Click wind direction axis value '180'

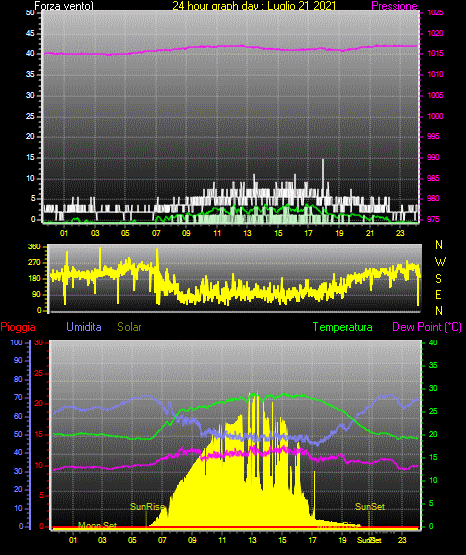tap(34, 279)
